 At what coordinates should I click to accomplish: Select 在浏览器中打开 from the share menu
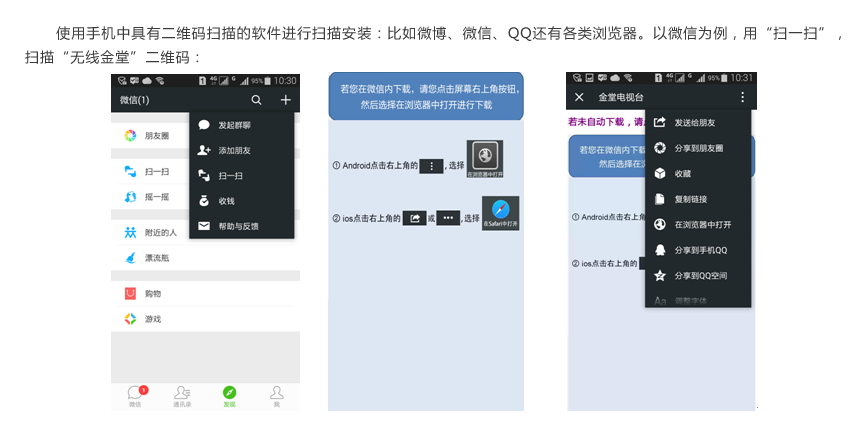pos(702,224)
